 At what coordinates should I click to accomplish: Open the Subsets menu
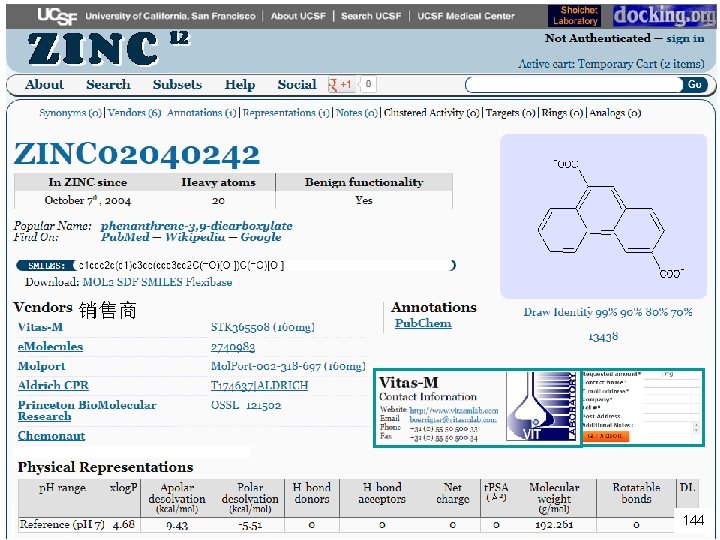point(177,84)
